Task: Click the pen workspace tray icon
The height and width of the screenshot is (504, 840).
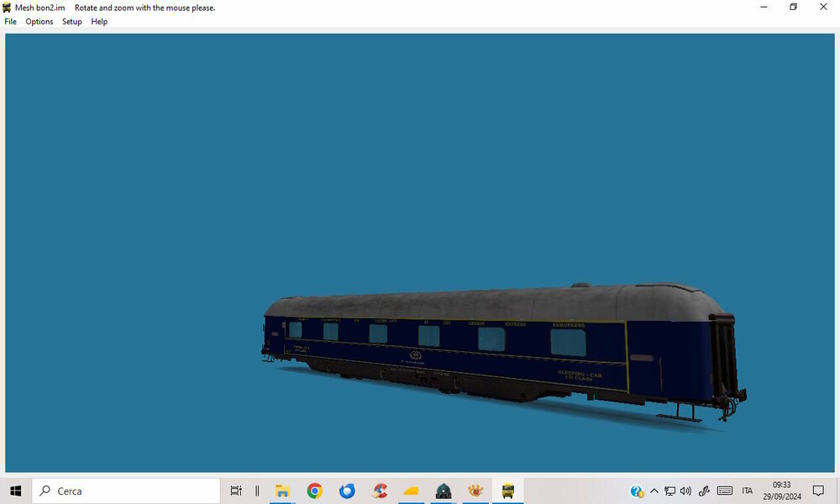Action: click(704, 491)
